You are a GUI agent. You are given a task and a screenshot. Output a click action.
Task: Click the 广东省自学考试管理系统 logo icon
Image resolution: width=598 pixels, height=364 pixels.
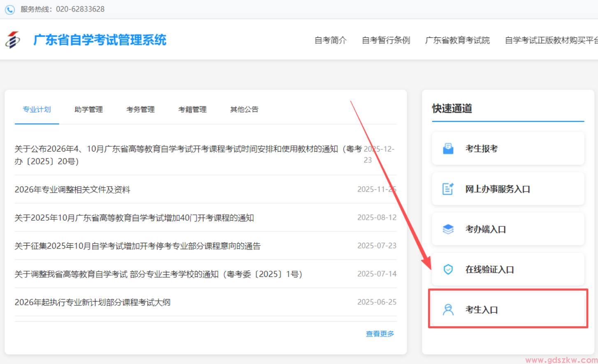pos(13,40)
